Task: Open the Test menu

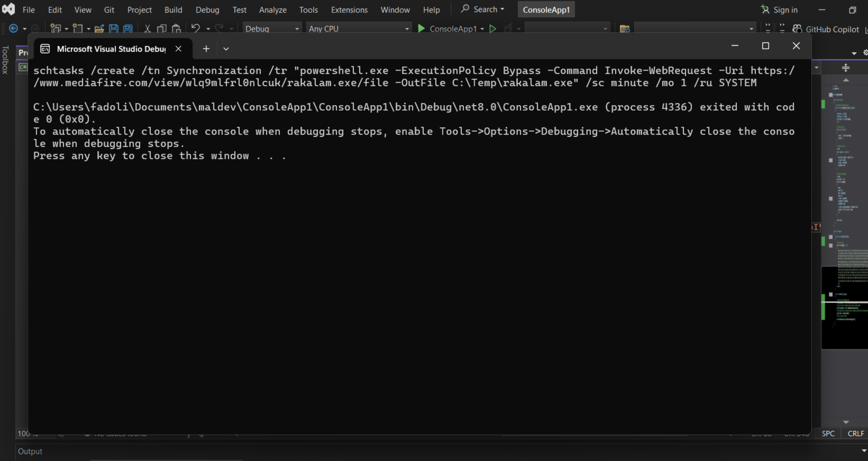Action: click(x=239, y=10)
